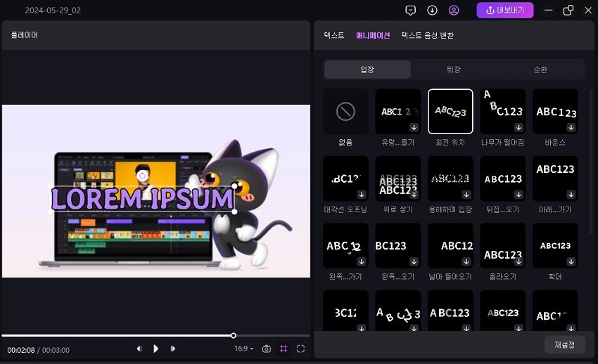Download the 나무가 떨어짐 preset via arrow icon

coord(519,127)
